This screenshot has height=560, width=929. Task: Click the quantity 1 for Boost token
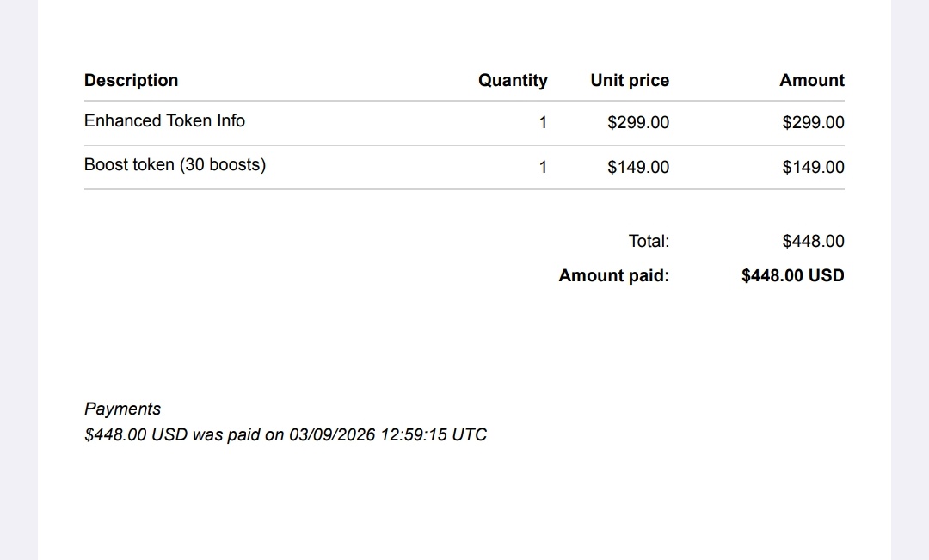[543, 167]
